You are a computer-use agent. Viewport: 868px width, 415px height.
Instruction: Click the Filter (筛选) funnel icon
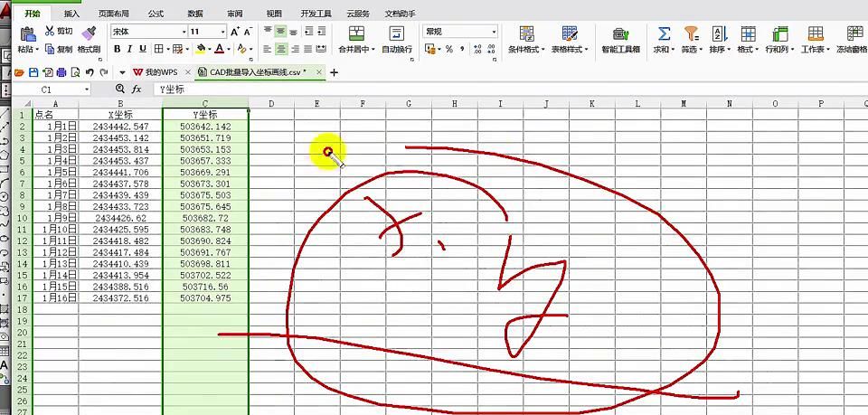pyautogui.click(x=690, y=33)
